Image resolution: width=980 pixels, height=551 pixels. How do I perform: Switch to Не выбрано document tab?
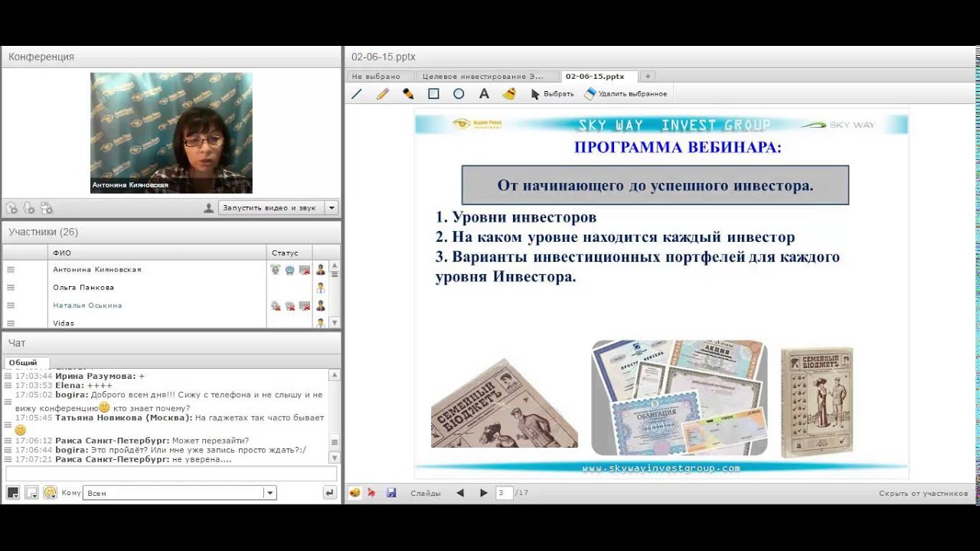point(381,77)
